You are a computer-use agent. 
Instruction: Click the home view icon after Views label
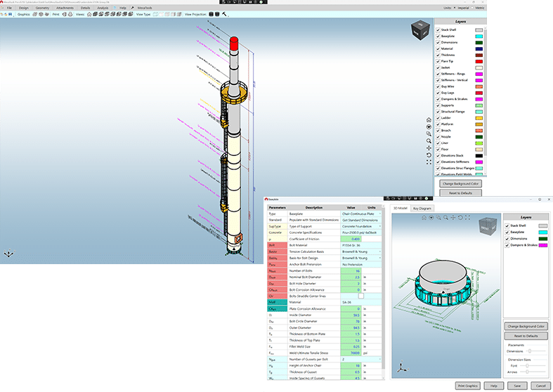pos(89,14)
